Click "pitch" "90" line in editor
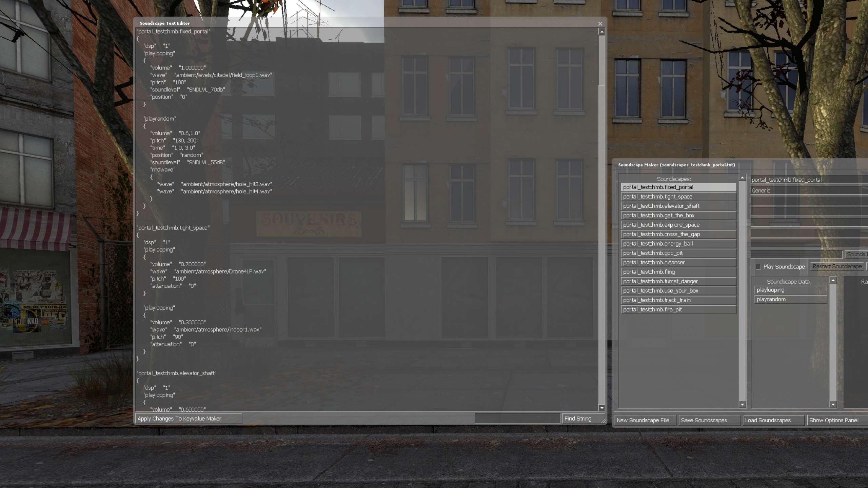 (x=166, y=337)
